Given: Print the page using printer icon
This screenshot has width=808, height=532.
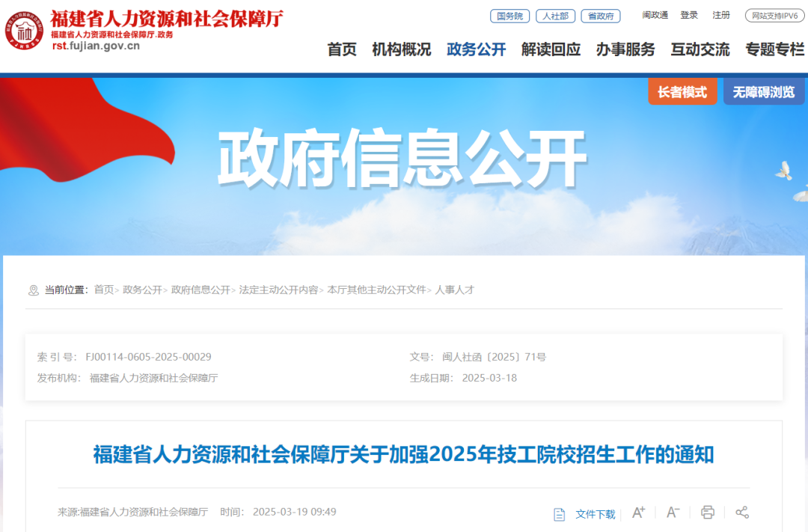Looking at the screenshot, I should coord(708,513).
